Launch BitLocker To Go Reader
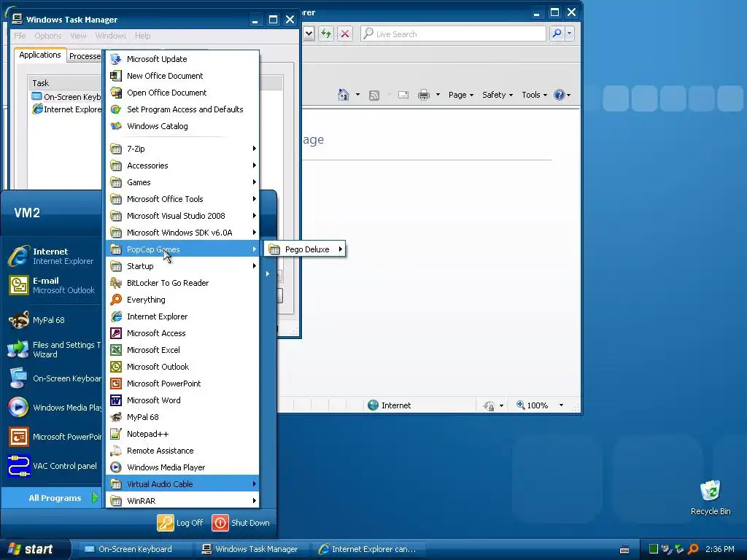The height and width of the screenshot is (560, 747). click(x=182, y=283)
